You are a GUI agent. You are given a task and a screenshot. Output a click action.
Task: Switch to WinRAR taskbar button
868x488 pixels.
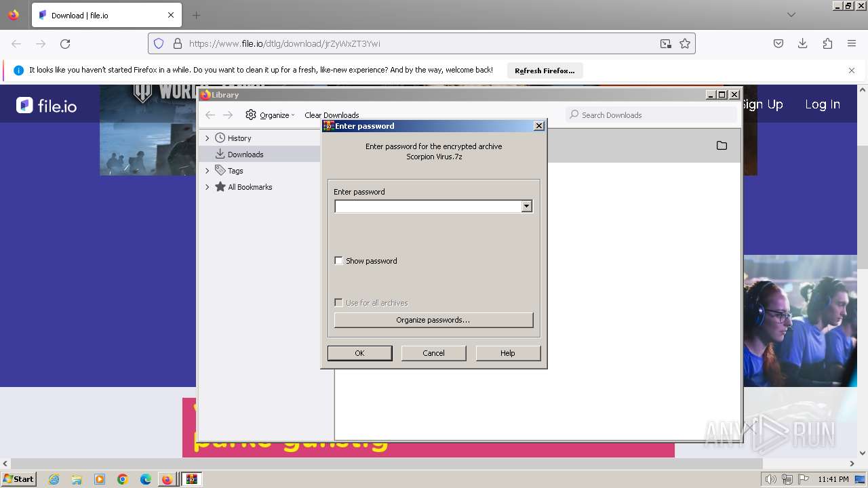pos(192,479)
